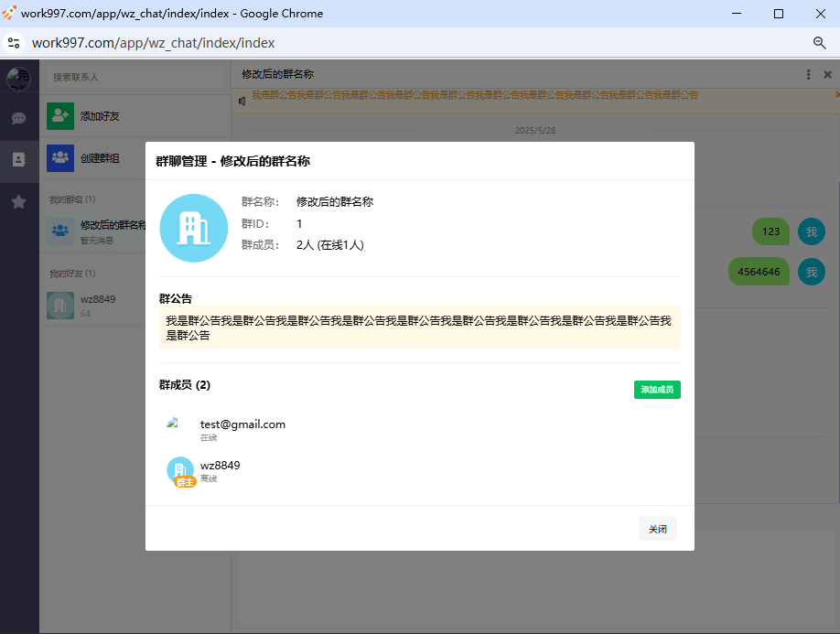This screenshot has width=840, height=634.
Task: Click the 我的好友 (1) section header
Action: (72, 274)
